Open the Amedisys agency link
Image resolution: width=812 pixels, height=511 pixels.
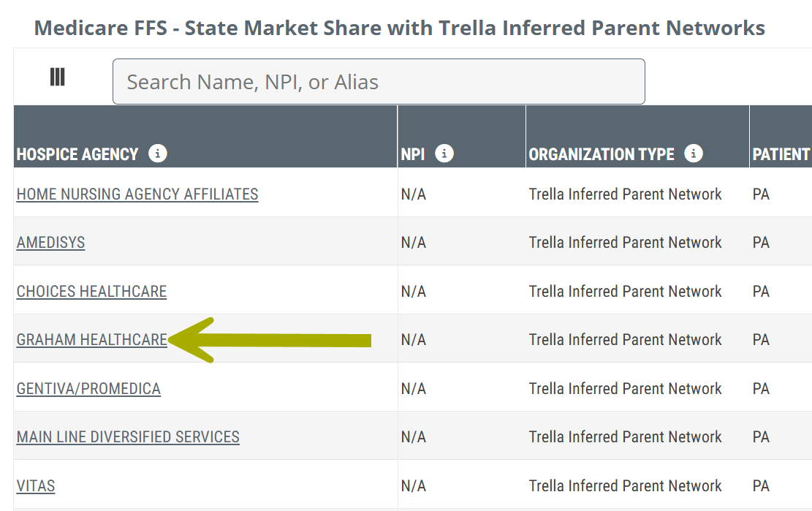(x=50, y=243)
